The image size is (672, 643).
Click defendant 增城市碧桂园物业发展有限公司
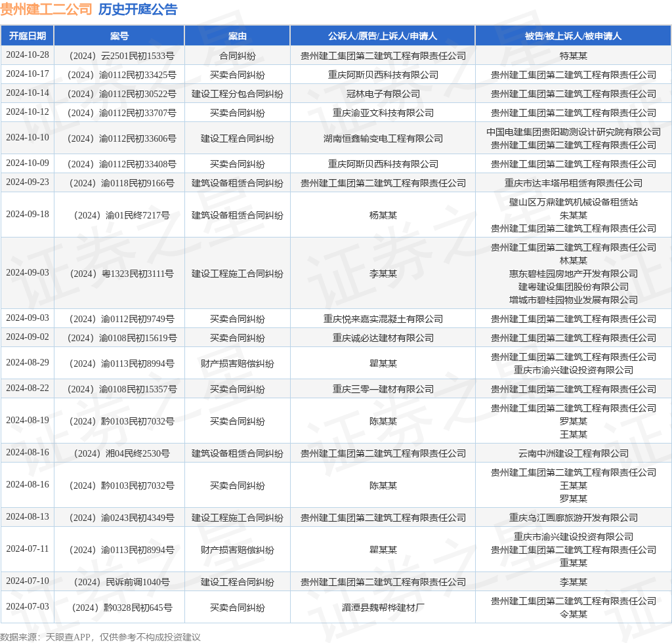point(573,300)
